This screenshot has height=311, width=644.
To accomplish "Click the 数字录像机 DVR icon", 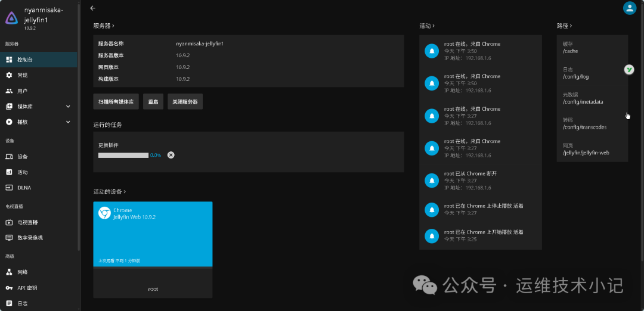I will [x=9, y=238].
